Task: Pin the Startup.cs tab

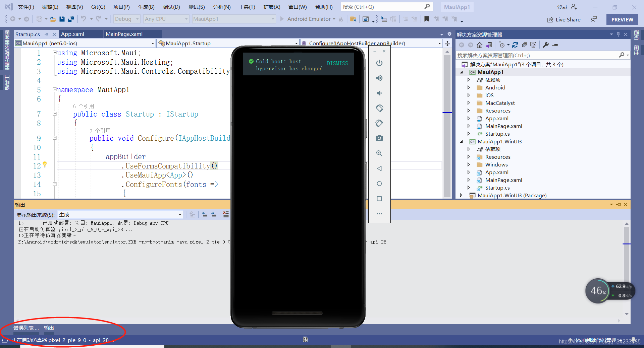Action: click(47, 34)
